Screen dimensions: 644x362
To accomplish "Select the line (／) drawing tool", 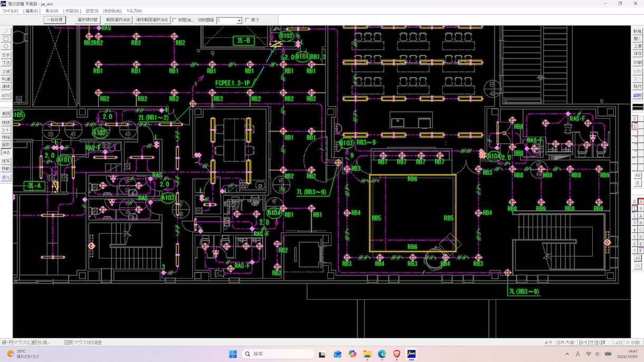I will pyautogui.click(x=6, y=31).
